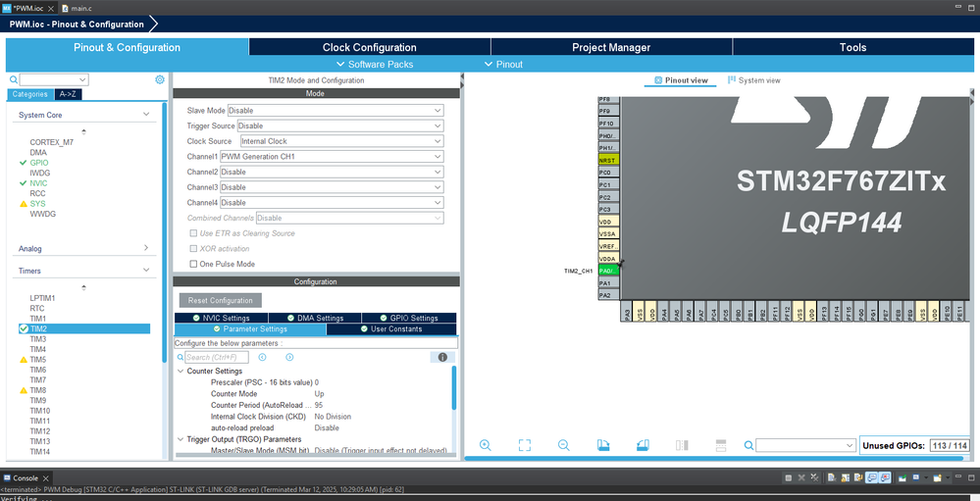
Task: Click Display Selected Console icon
Action: (916, 477)
